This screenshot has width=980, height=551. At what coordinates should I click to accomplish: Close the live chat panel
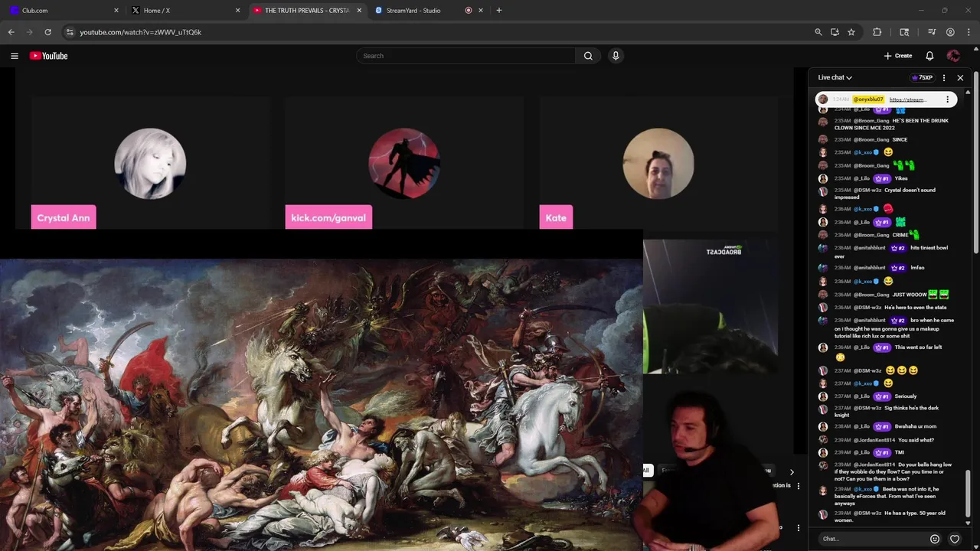960,77
